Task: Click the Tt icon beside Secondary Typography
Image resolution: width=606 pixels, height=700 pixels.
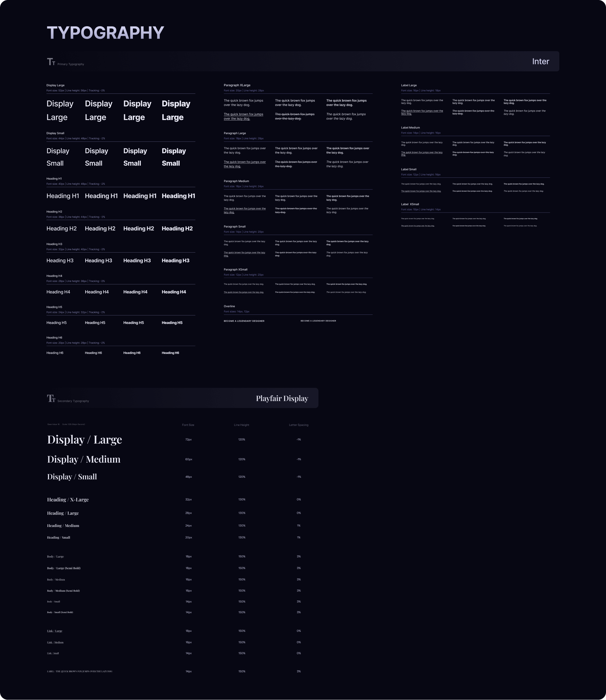Action: (x=51, y=398)
